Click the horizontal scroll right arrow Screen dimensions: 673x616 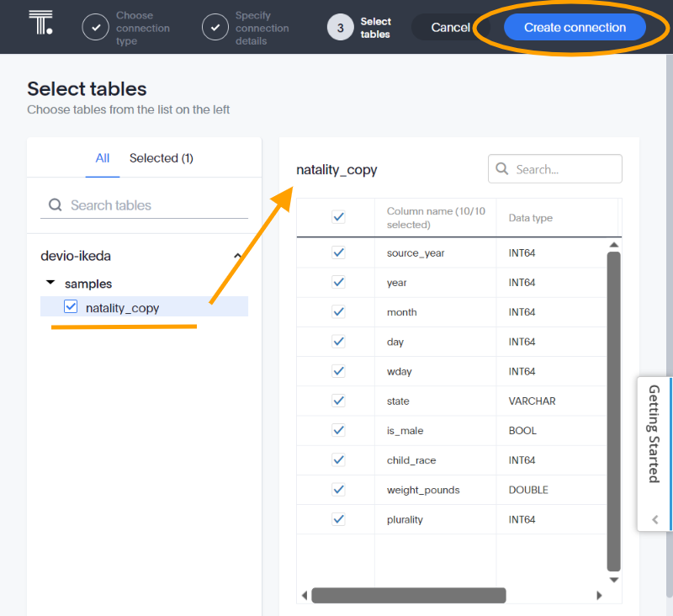point(599,595)
